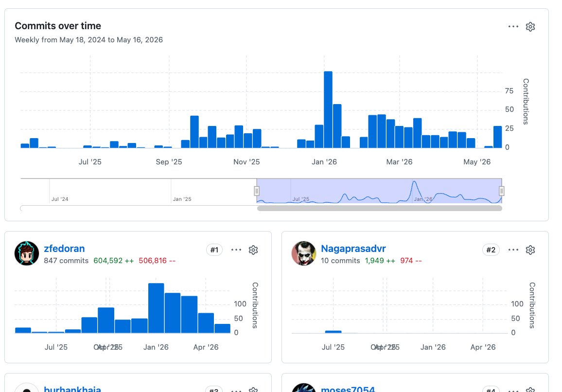Click the horizontal gray scrollbar thumb
The width and height of the screenshot is (562, 392).
pyautogui.click(x=380, y=208)
